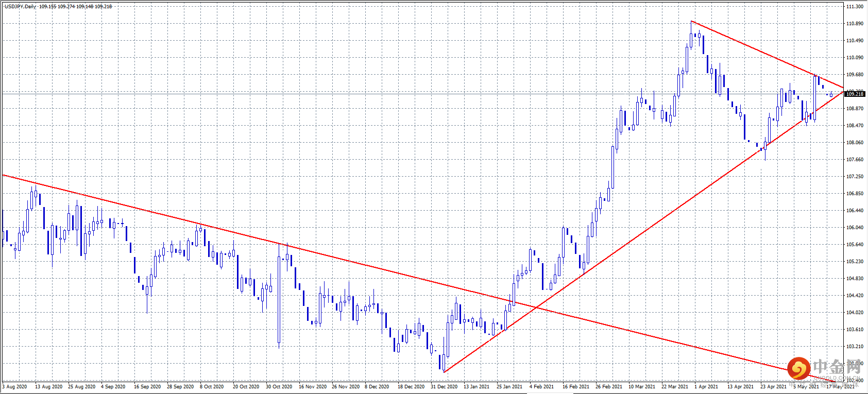The height and width of the screenshot is (394, 868).
Task: Select the 13 Aug 2020 date label
Action: (x=48, y=387)
